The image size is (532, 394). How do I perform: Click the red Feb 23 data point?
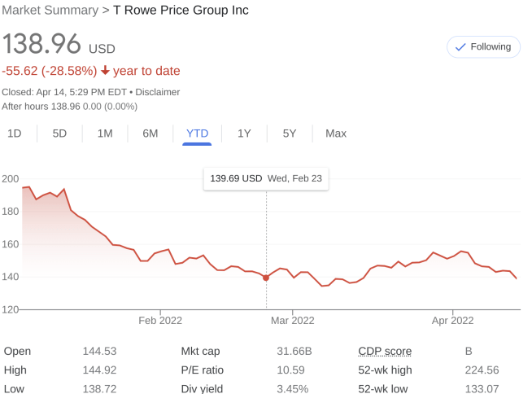pyautogui.click(x=266, y=278)
